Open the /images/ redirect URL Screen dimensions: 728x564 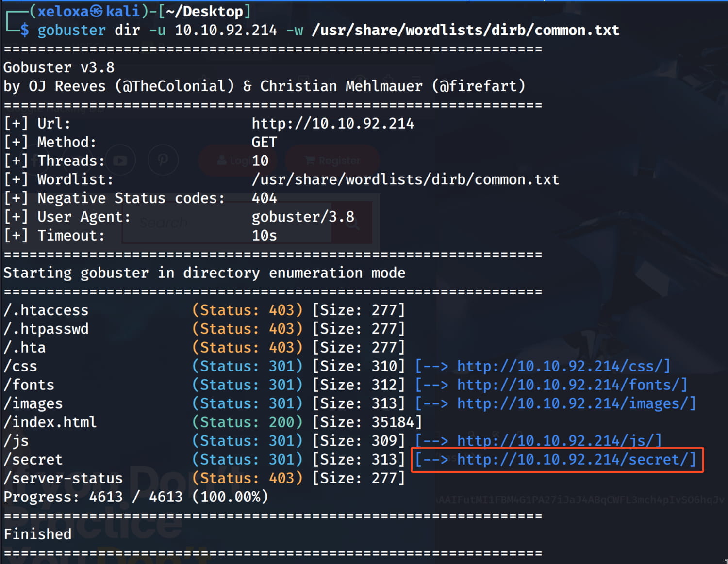pos(576,403)
